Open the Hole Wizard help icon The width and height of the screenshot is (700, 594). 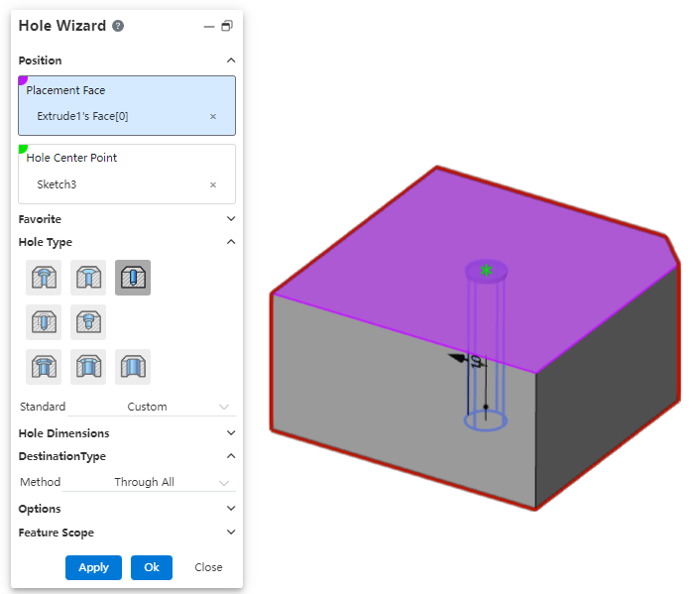tap(118, 26)
